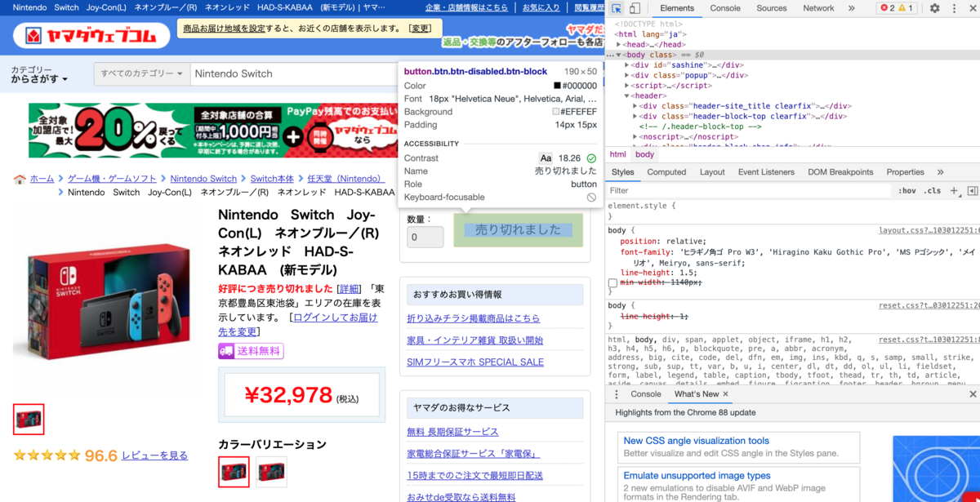Open the element classes editor via .cls
The height and width of the screenshot is (502, 980).
tap(932, 190)
